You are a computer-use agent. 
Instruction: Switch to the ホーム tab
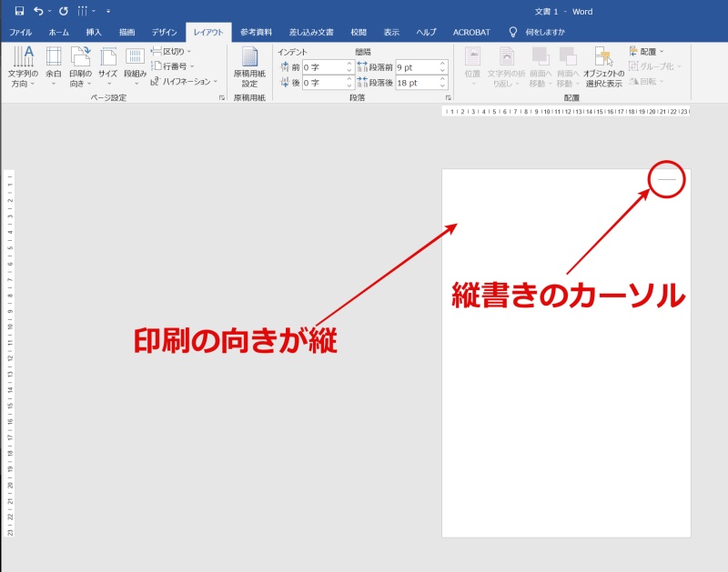coord(58,32)
